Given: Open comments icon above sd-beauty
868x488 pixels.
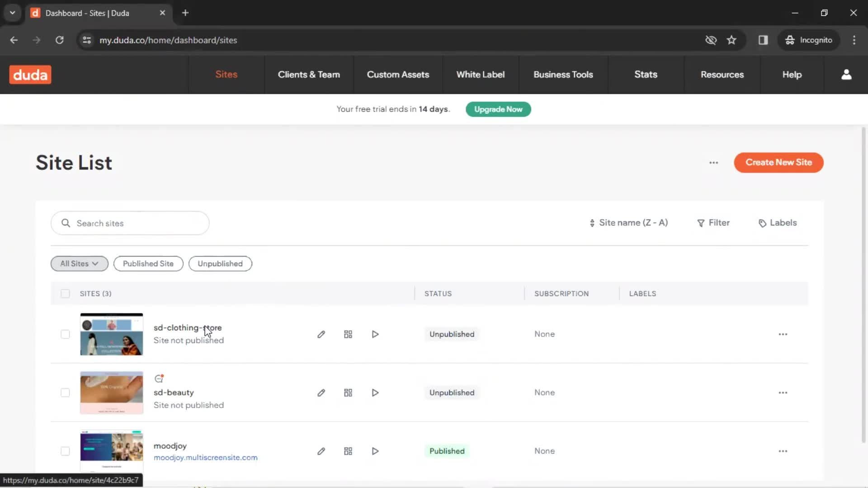Looking at the screenshot, I should 159,379.
